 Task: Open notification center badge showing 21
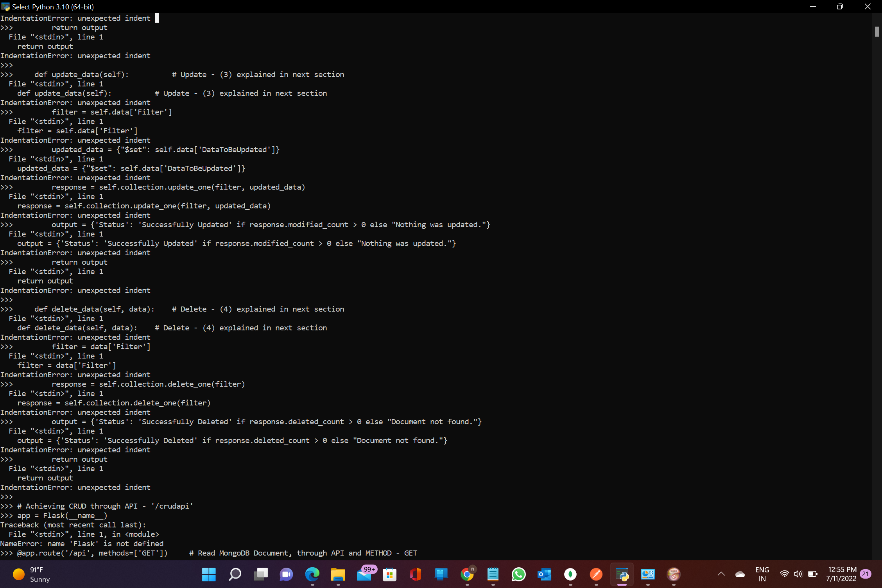point(866,574)
